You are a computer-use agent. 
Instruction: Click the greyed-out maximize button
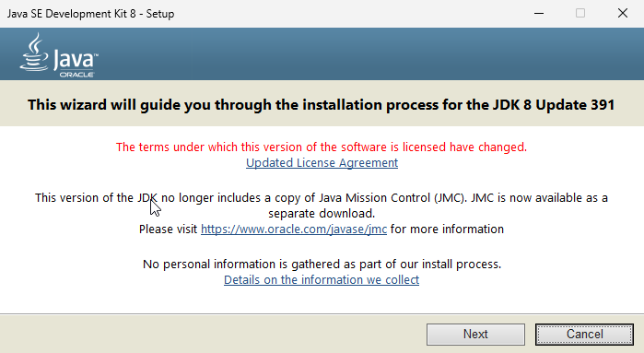580,13
